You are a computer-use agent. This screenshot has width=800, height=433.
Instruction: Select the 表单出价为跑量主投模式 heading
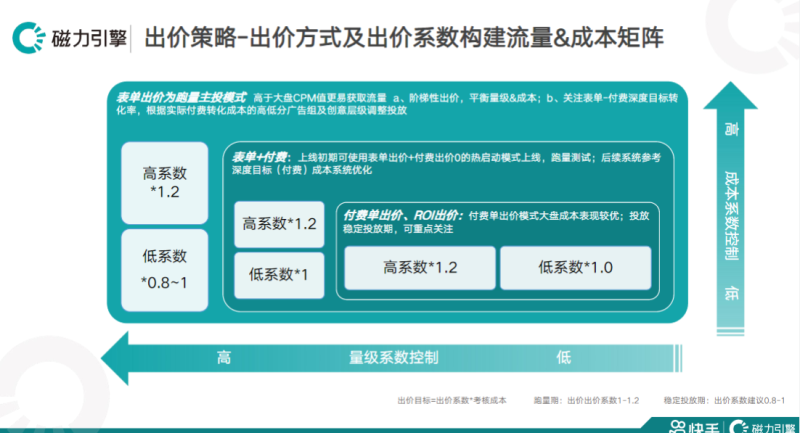pyautogui.click(x=181, y=97)
